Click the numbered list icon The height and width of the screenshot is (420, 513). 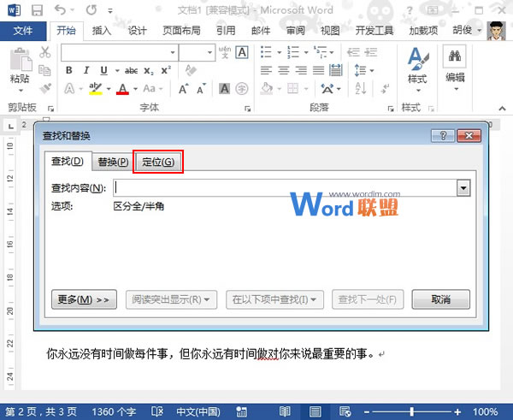pyautogui.click(x=293, y=52)
